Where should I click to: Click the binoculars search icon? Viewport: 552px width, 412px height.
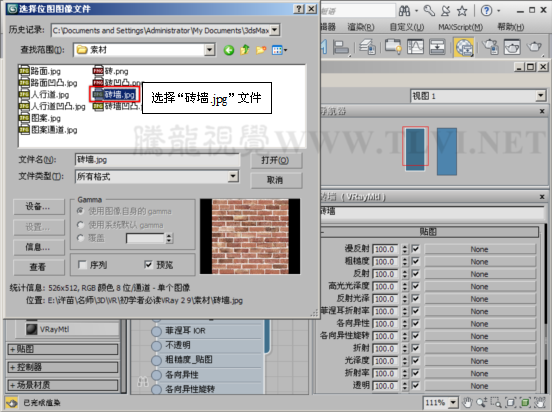coord(404,11)
